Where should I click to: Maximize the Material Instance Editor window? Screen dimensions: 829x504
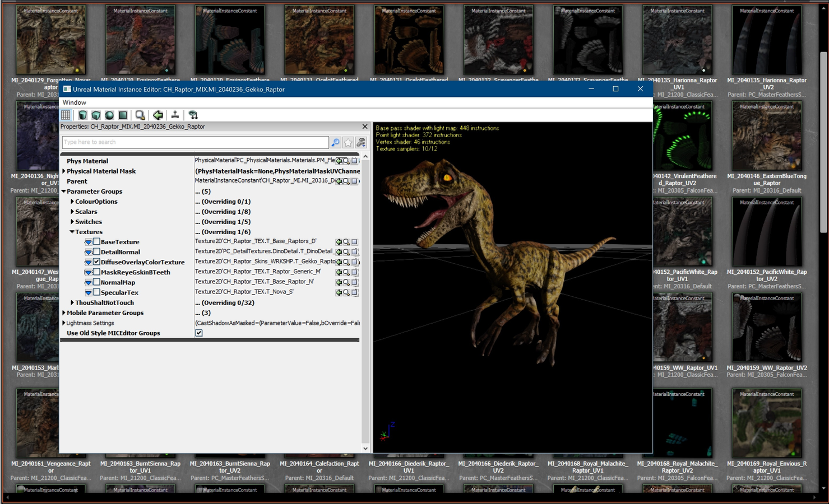click(x=615, y=89)
